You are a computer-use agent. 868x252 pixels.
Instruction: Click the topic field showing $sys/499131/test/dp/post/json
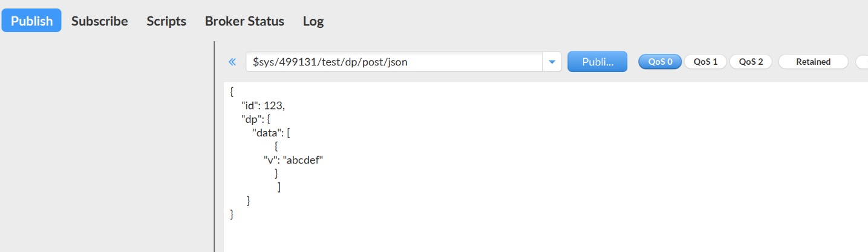point(393,62)
